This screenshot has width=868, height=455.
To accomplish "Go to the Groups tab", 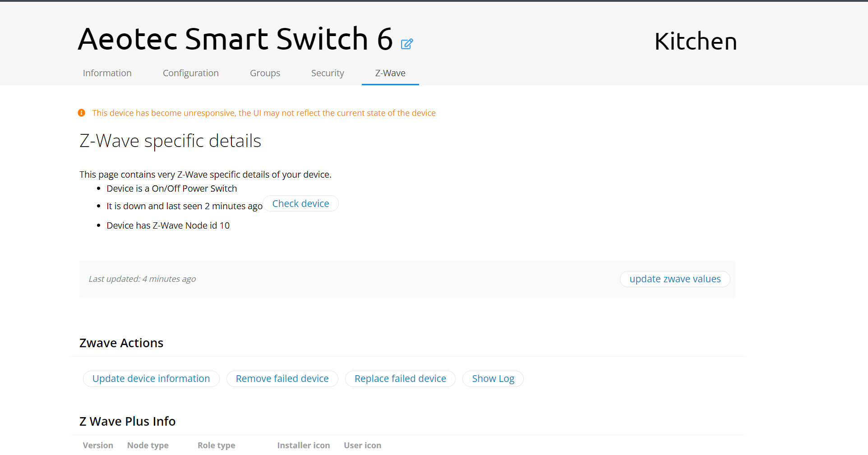I will point(265,73).
